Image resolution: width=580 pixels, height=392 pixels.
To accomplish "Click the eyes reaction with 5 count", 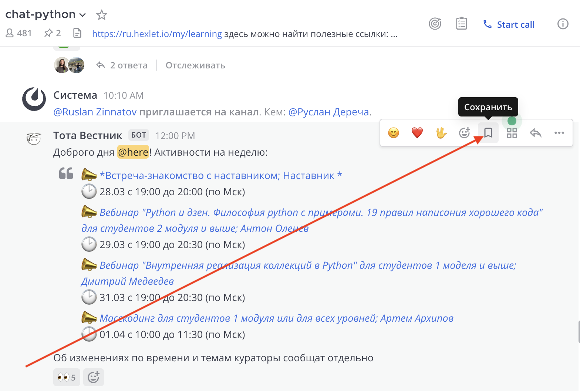I will [67, 377].
